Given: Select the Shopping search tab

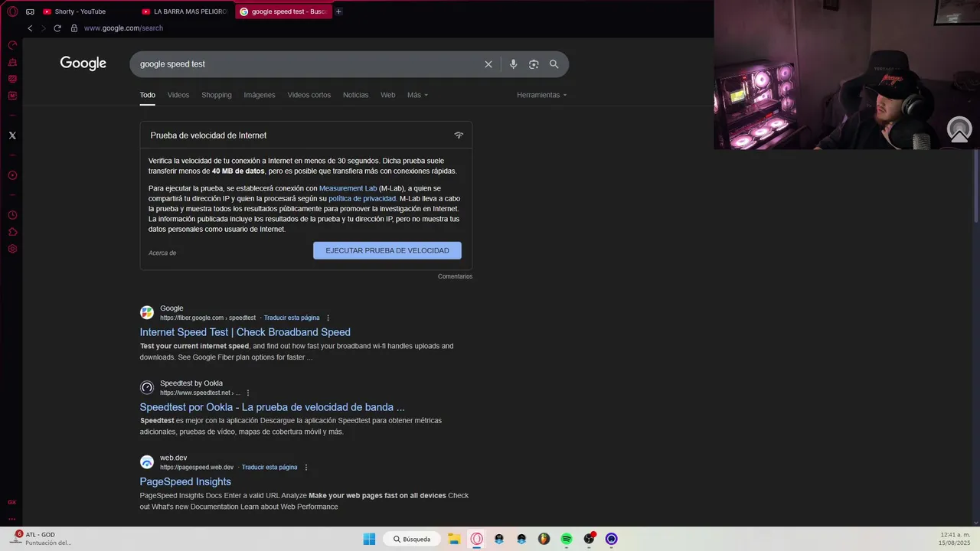Looking at the screenshot, I should (x=217, y=95).
